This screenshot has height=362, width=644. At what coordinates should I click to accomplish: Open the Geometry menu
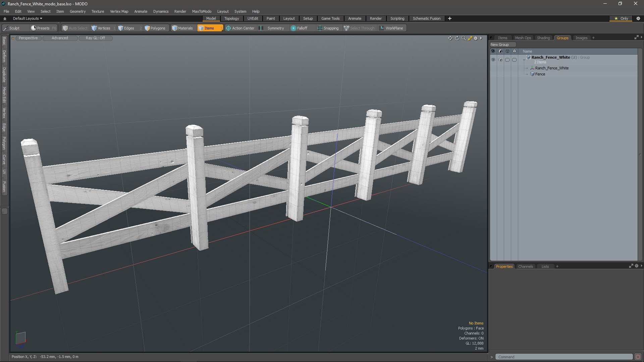pos(77,11)
